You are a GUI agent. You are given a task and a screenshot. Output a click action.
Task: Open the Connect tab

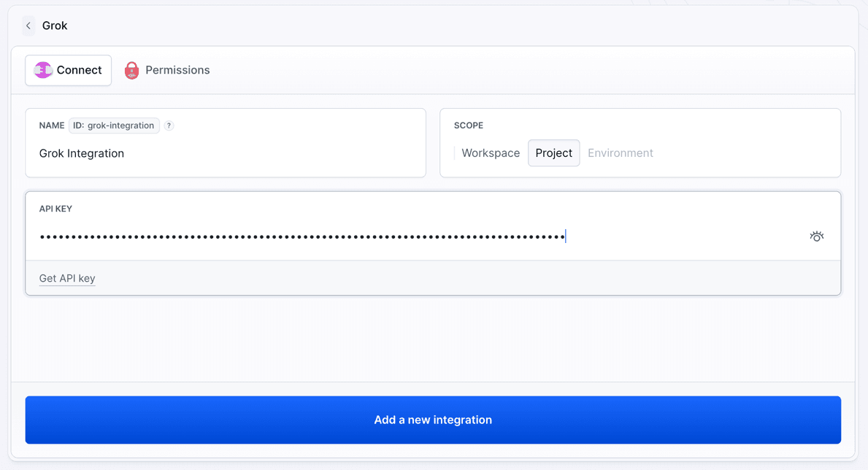[x=68, y=70]
